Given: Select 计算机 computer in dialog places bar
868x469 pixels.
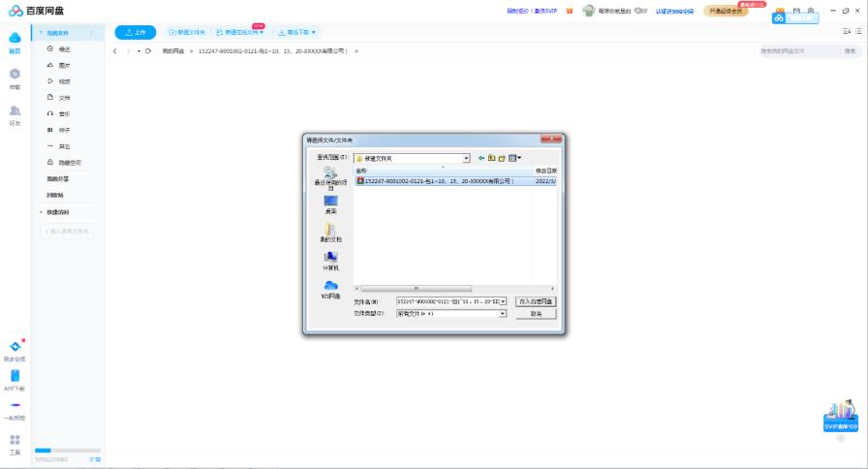Looking at the screenshot, I should (x=330, y=261).
